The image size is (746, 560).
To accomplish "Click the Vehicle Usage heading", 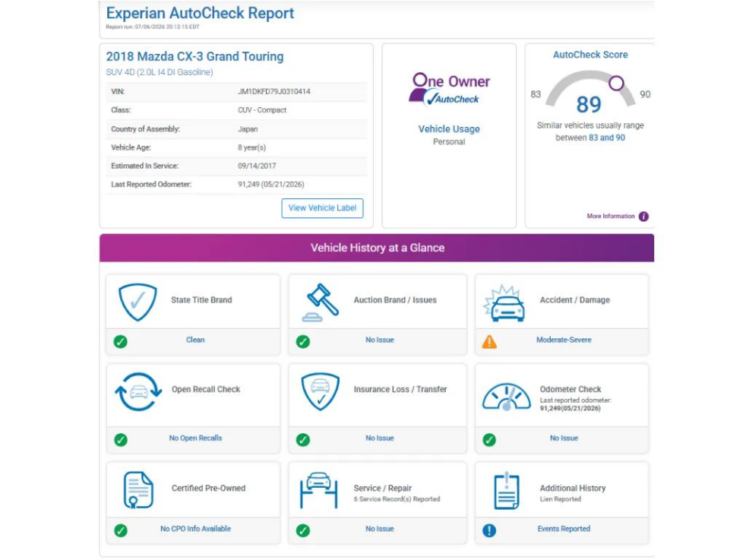I will pos(449,129).
